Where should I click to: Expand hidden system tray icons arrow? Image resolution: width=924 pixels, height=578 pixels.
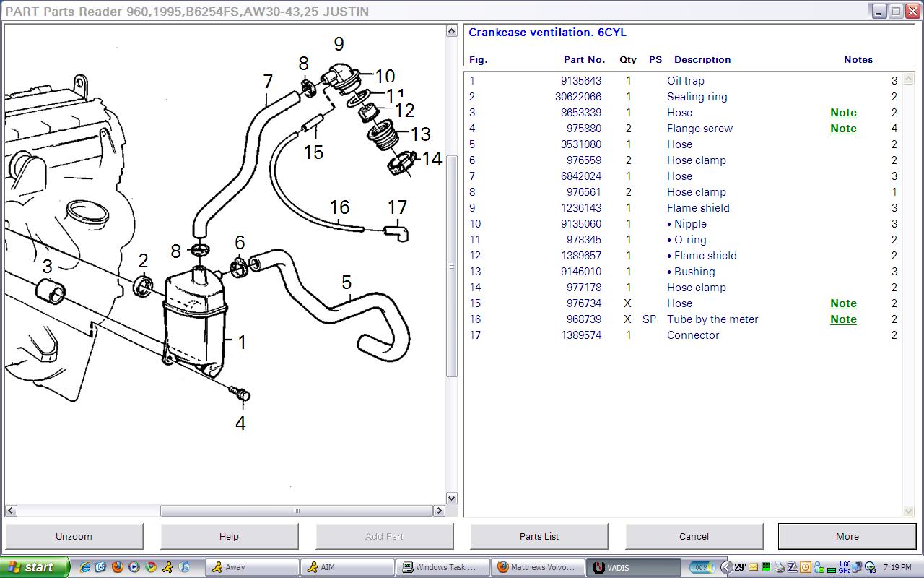pos(726,567)
